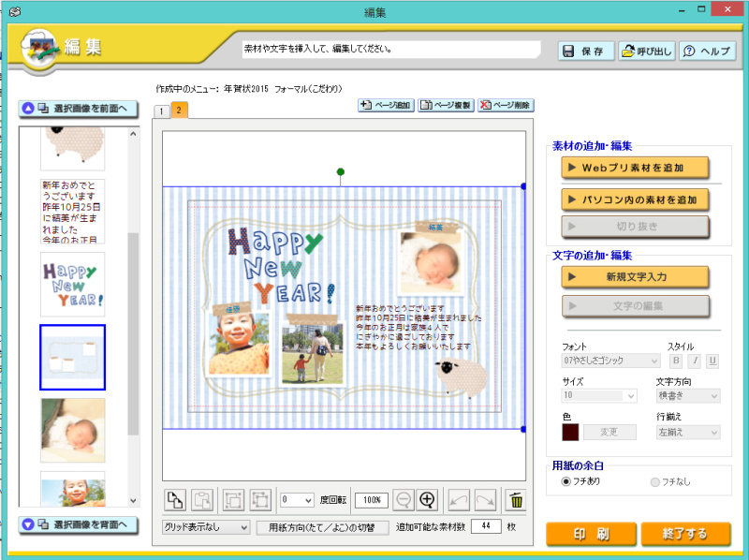This screenshot has height=560, width=749.
Task: Click ページ削除 delete page icon button
Action: pos(506,105)
